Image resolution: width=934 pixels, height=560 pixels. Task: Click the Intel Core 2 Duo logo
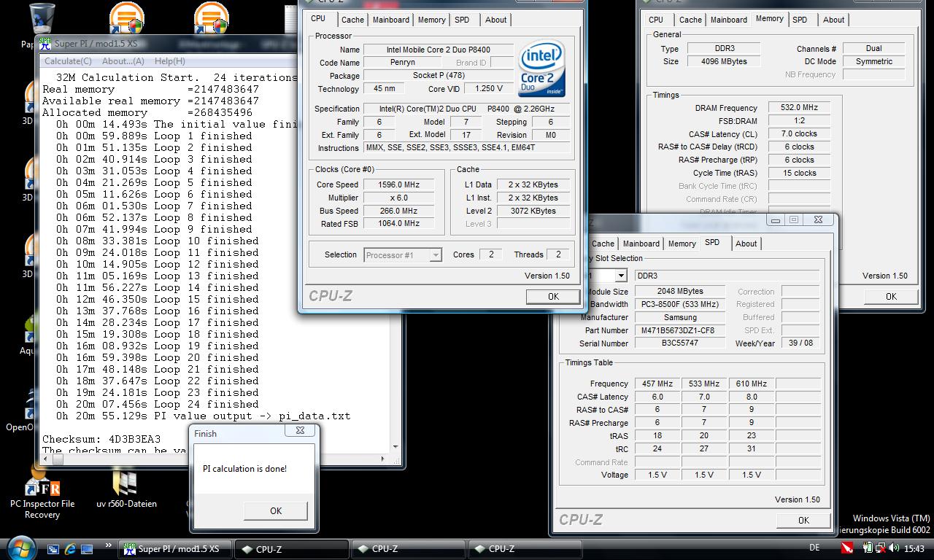pyautogui.click(x=541, y=69)
